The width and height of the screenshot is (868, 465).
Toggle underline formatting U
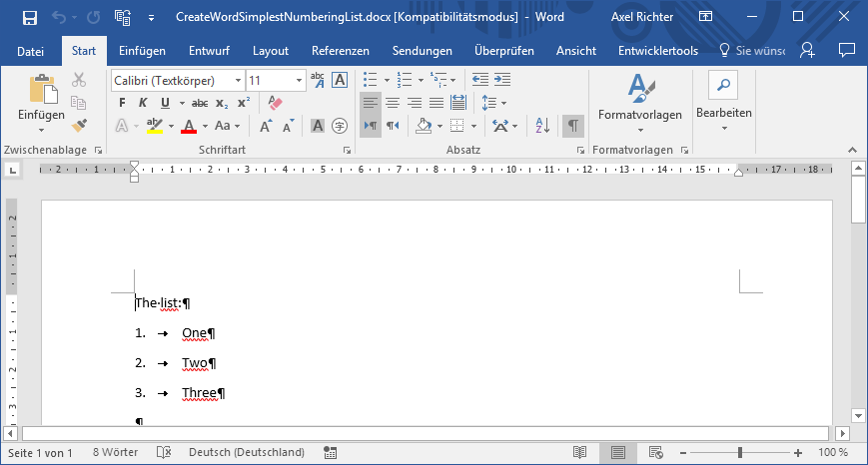[x=165, y=103]
